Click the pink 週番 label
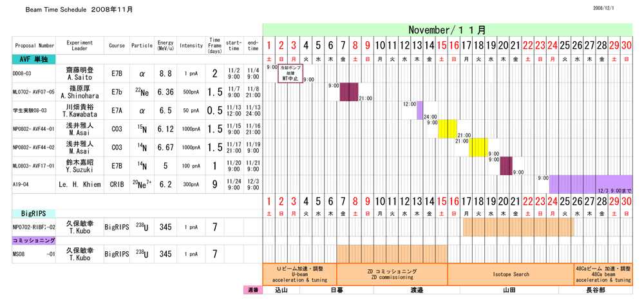This screenshot has width=644, height=304. point(252,290)
